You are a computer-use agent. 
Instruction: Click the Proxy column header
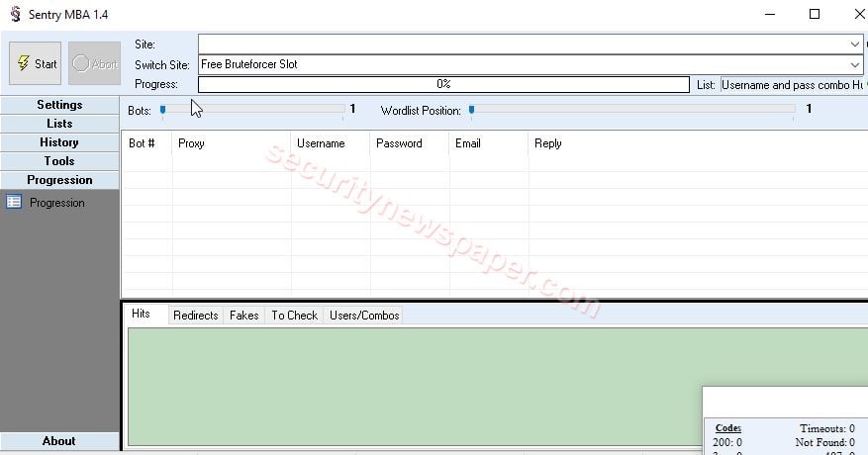(232, 143)
